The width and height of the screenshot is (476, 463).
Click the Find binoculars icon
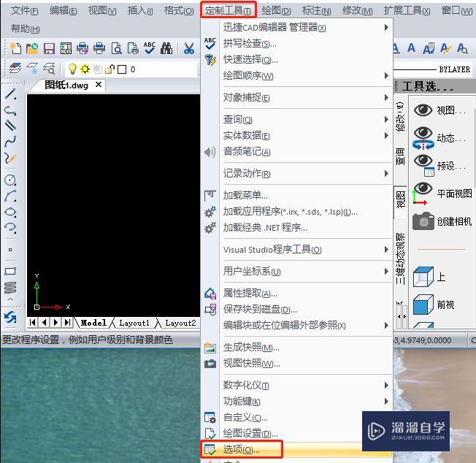166,48
